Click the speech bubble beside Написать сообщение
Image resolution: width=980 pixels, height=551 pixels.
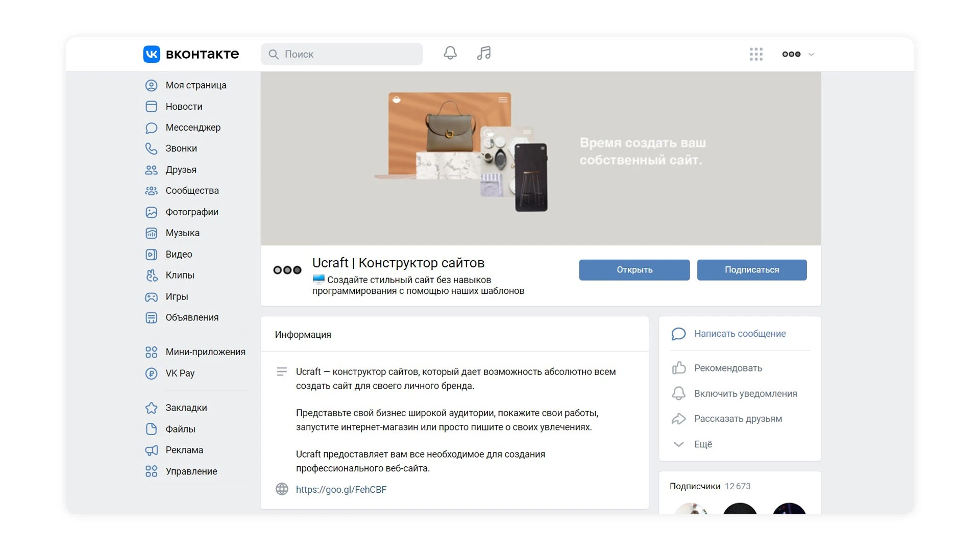[678, 334]
